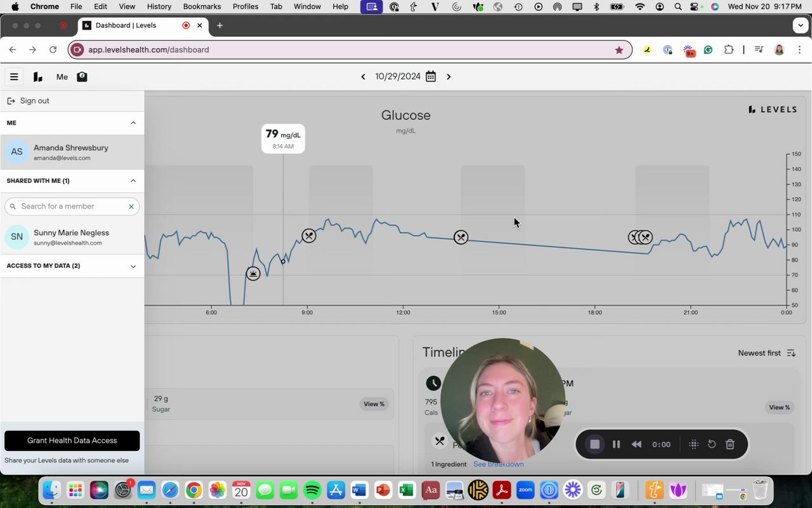This screenshot has width=812, height=508.
Task: Open new Chrome tab with plus
Action: click(x=219, y=25)
